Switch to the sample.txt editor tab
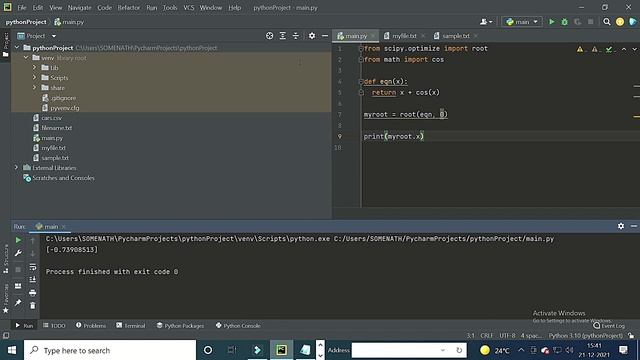The height and width of the screenshot is (360, 640). (x=456, y=36)
